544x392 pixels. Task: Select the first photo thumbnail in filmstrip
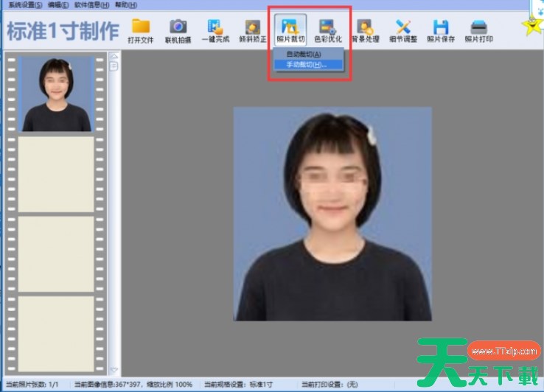coord(56,95)
